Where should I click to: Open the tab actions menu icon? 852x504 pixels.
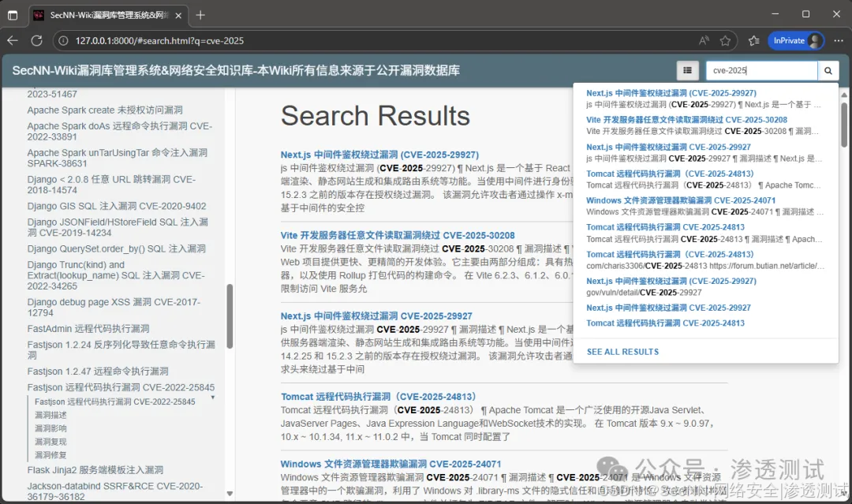tap(13, 15)
